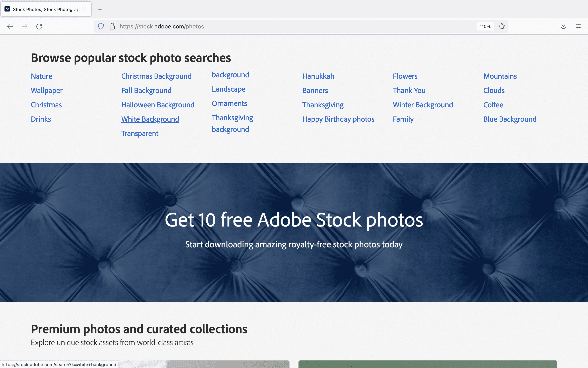The image size is (588, 368).
Task: Open the Transparent link
Action: [140, 133]
